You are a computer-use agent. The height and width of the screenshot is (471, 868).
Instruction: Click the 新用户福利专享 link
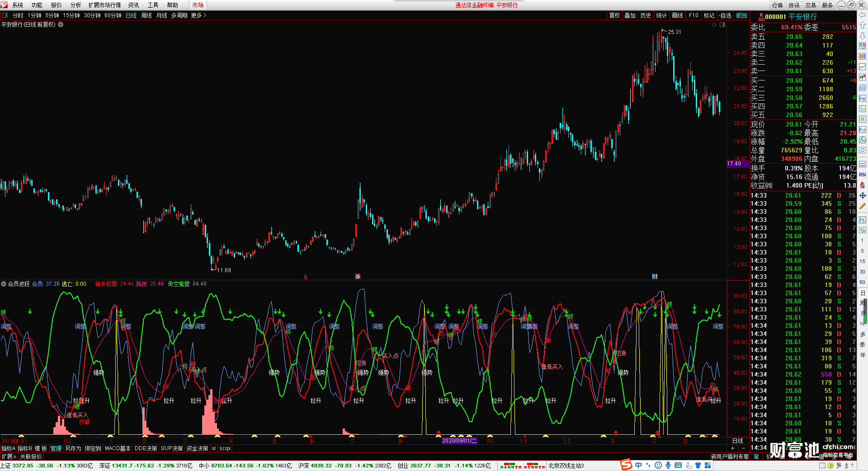click(x=730, y=457)
